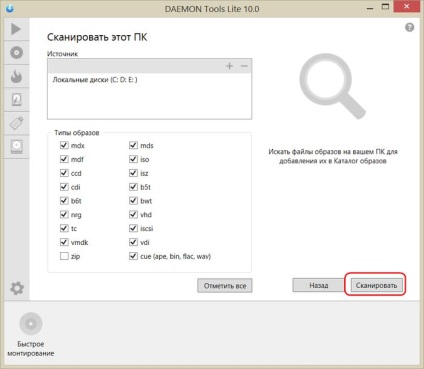424x369 pixels.
Task: Click the virtual HDD sidebar icon
Action: pyautogui.click(x=16, y=100)
